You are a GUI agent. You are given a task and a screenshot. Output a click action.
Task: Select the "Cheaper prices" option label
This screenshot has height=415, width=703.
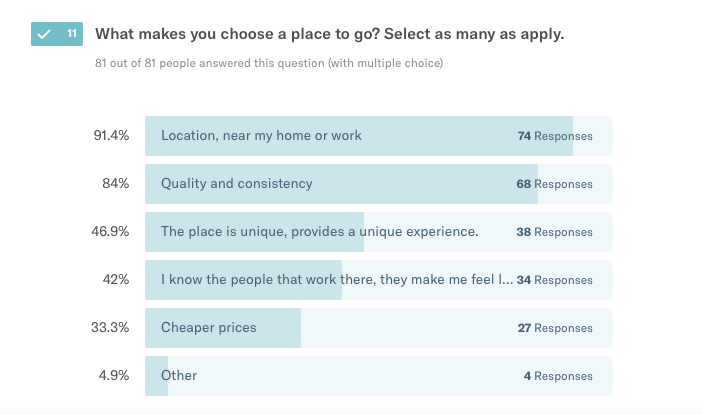point(209,328)
